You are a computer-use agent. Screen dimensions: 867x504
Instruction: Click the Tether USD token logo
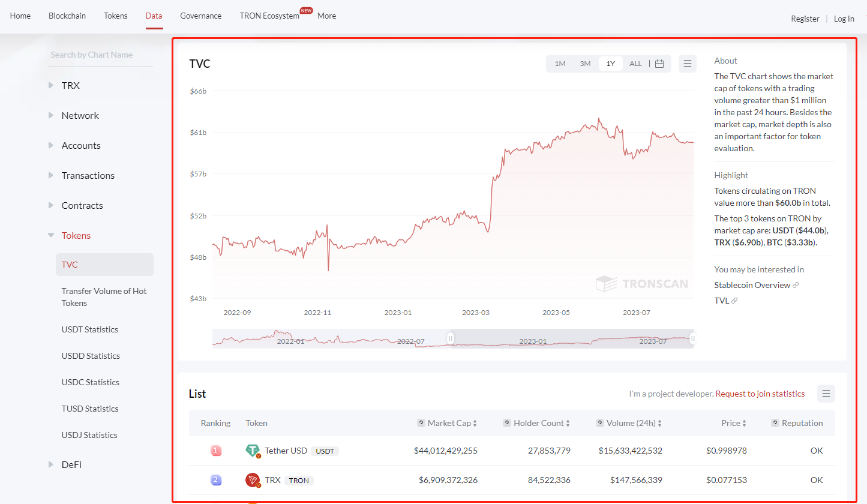tap(253, 451)
